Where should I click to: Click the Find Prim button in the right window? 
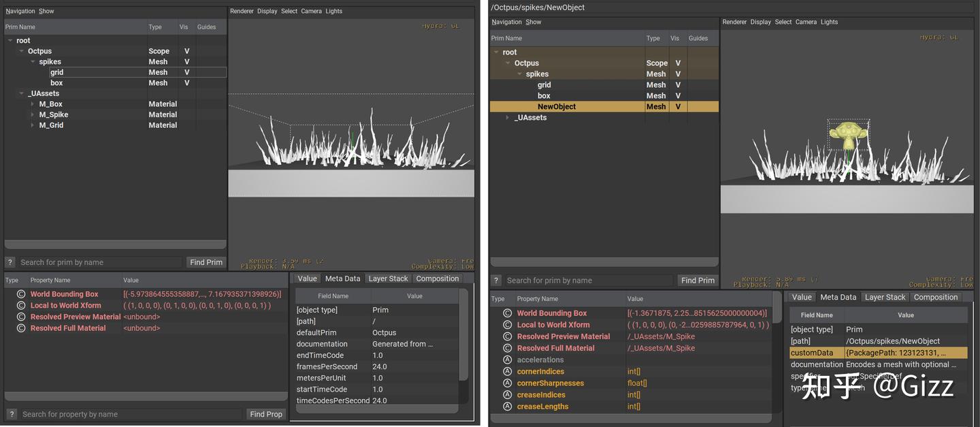tap(698, 281)
